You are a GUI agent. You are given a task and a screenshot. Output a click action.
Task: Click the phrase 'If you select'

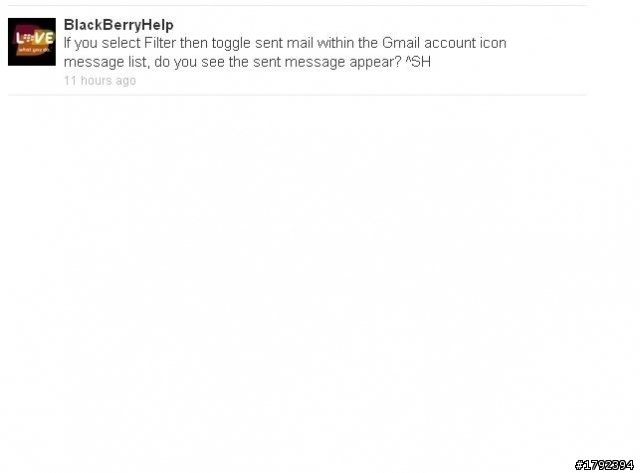pyautogui.click(x=102, y=43)
